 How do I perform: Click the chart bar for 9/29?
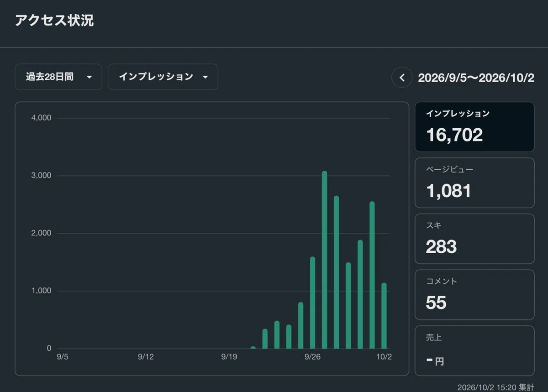point(348,306)
